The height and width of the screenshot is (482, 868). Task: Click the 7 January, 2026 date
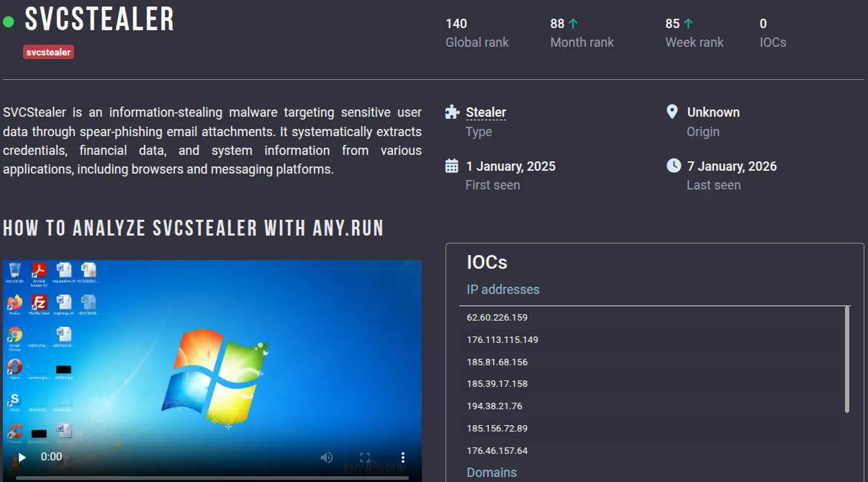pyautogui.click(x=732, y=166)
